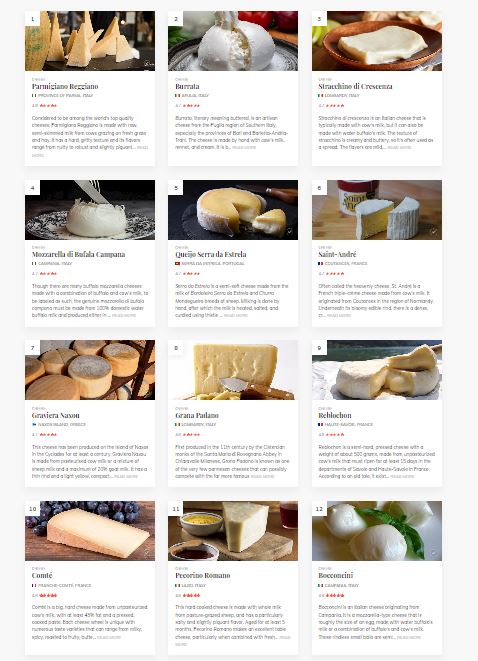Click the star rating under Bocconcini
The height and width of the screenshot is (661, 478).
[331, 596]
